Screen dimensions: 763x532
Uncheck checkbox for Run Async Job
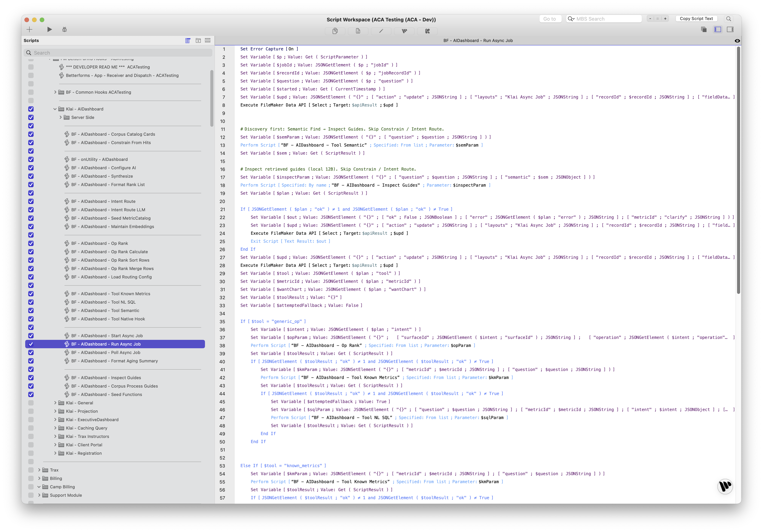pyautogui.click(x=31, y=344)
